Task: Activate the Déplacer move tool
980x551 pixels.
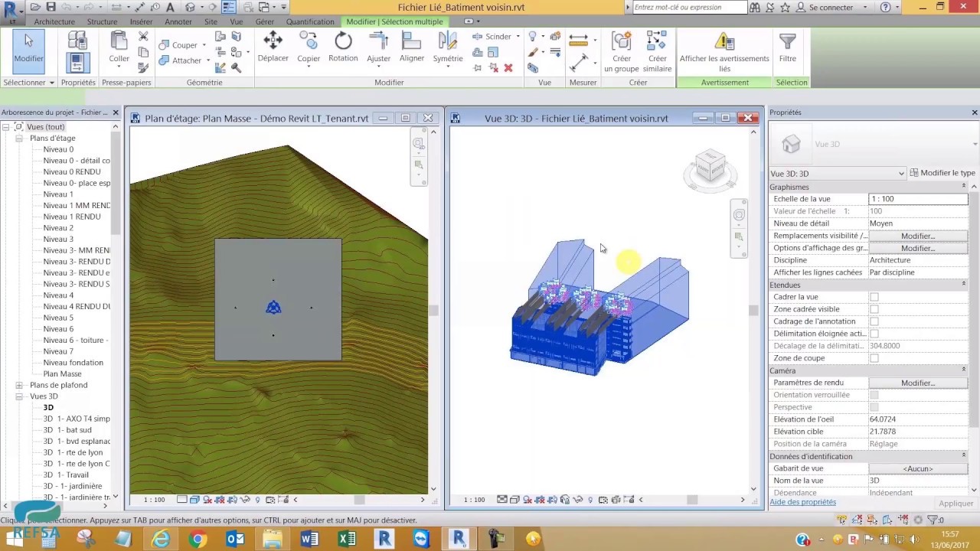Action: [x=273, y=47]
